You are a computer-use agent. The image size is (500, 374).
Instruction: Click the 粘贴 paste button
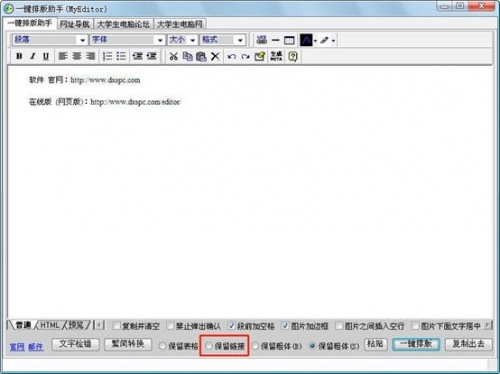pos(376,344)
